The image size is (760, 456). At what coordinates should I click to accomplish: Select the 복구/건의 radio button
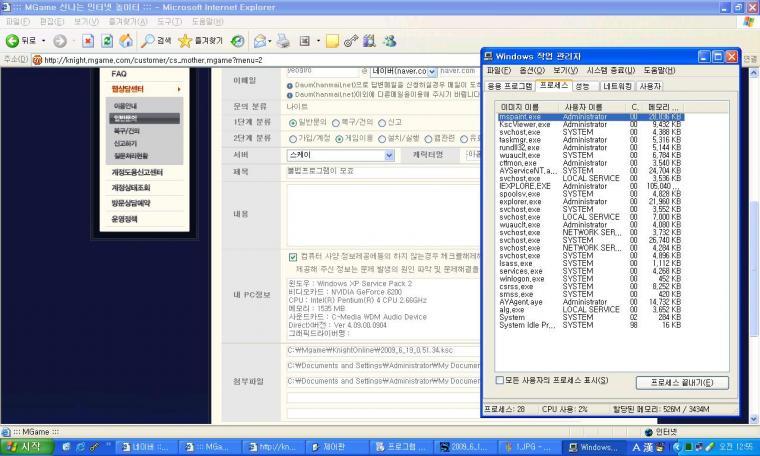335,123
